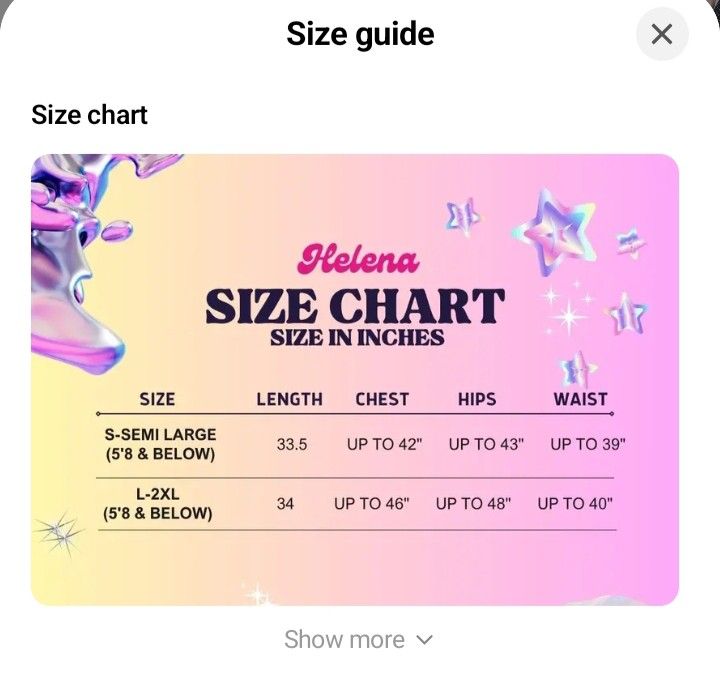Image resolution: width=720 pixels, height=676 pixels.
Task: Click the Size guide title
Action: click(360, 34)
